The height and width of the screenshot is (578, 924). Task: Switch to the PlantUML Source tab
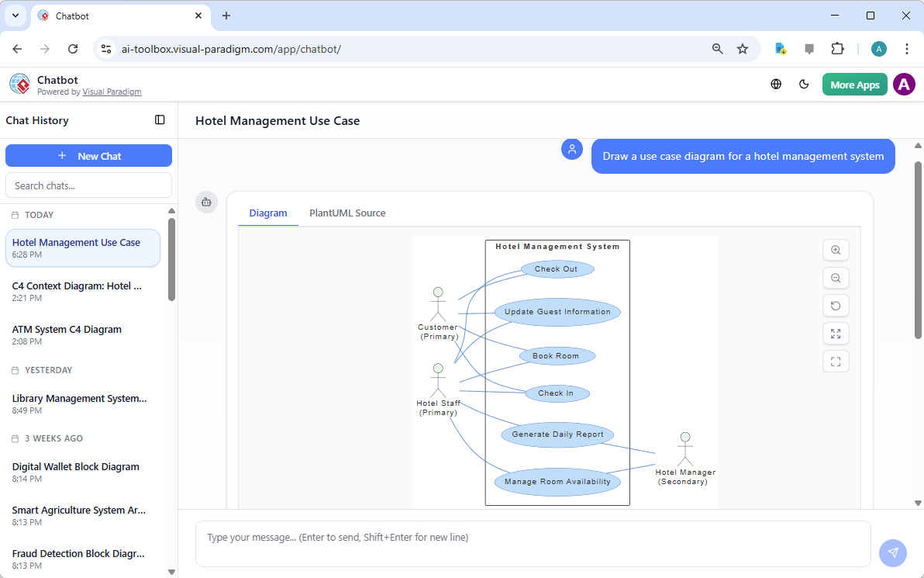347,213
